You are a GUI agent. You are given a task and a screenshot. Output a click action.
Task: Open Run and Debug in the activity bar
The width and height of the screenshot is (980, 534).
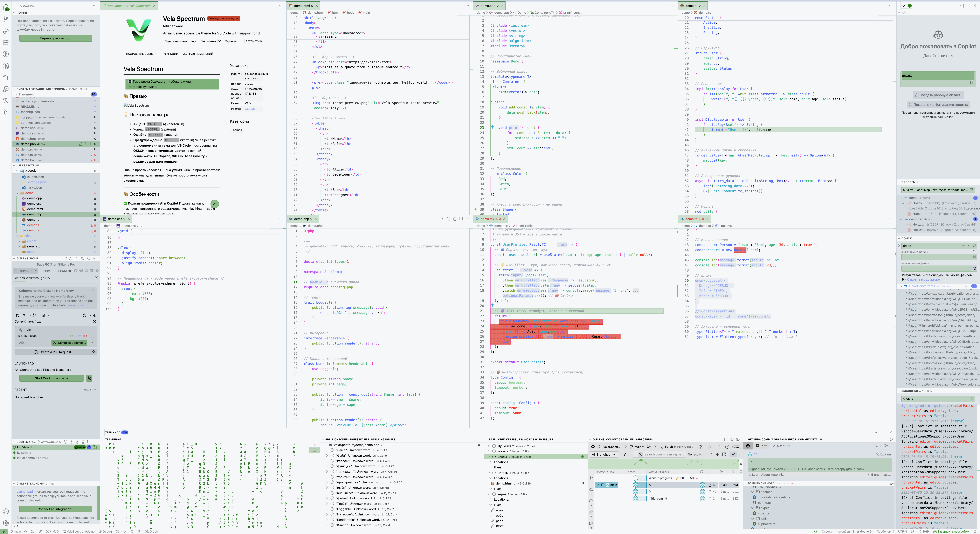pos(6,31)
